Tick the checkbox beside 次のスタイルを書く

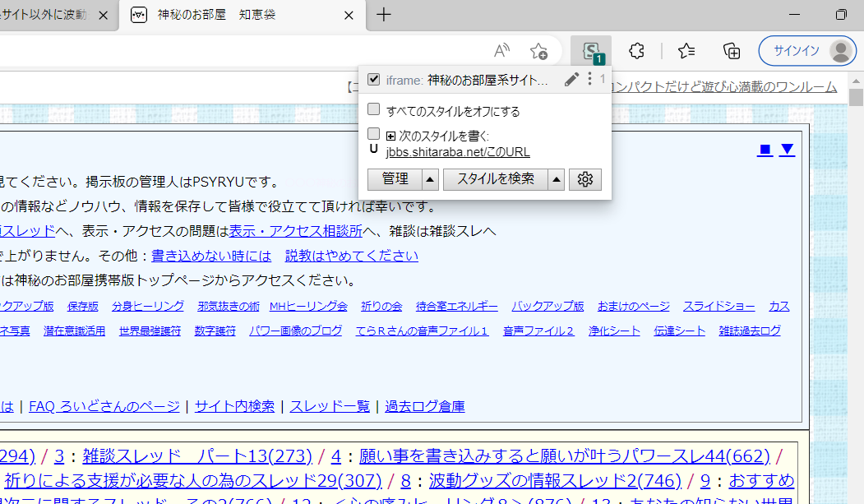[374, 134]
